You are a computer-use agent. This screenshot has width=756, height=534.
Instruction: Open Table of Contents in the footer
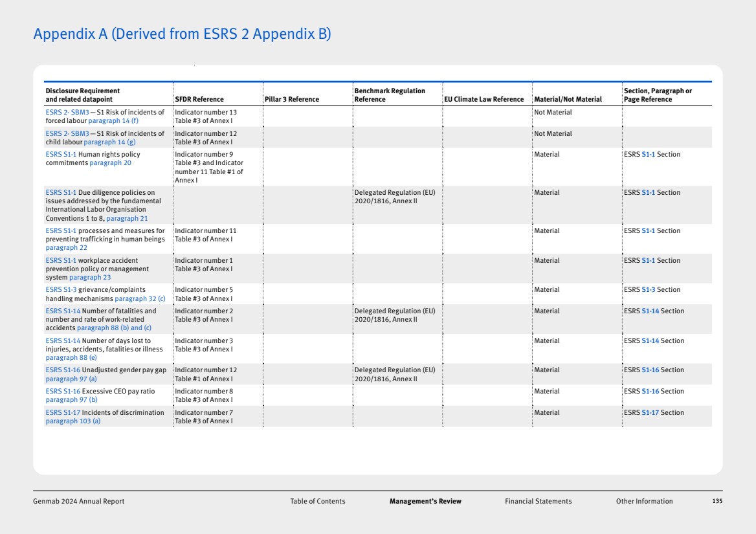317,501
